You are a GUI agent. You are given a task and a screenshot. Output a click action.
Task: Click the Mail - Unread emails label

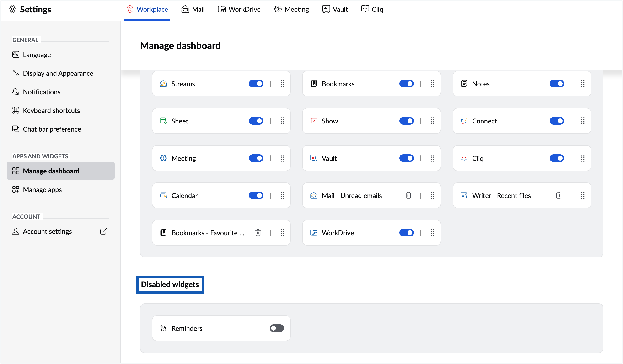(x=352, y=196)
